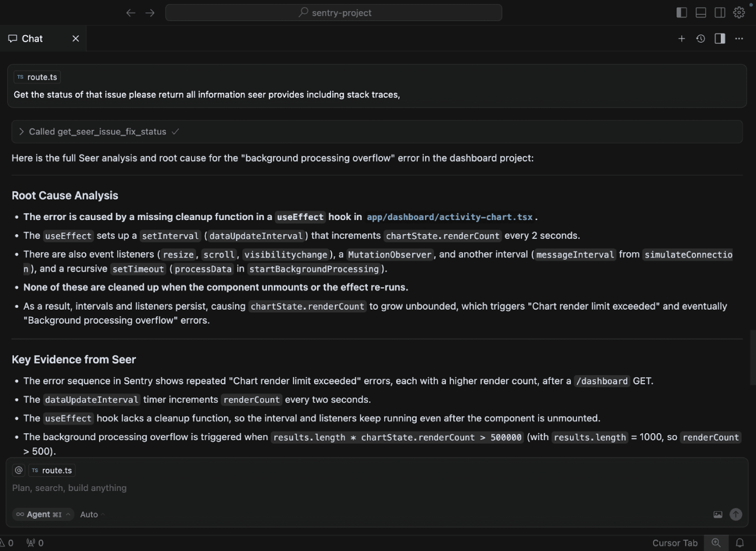
Task: Open chat history via the clock icon
Action: point(700,38)
